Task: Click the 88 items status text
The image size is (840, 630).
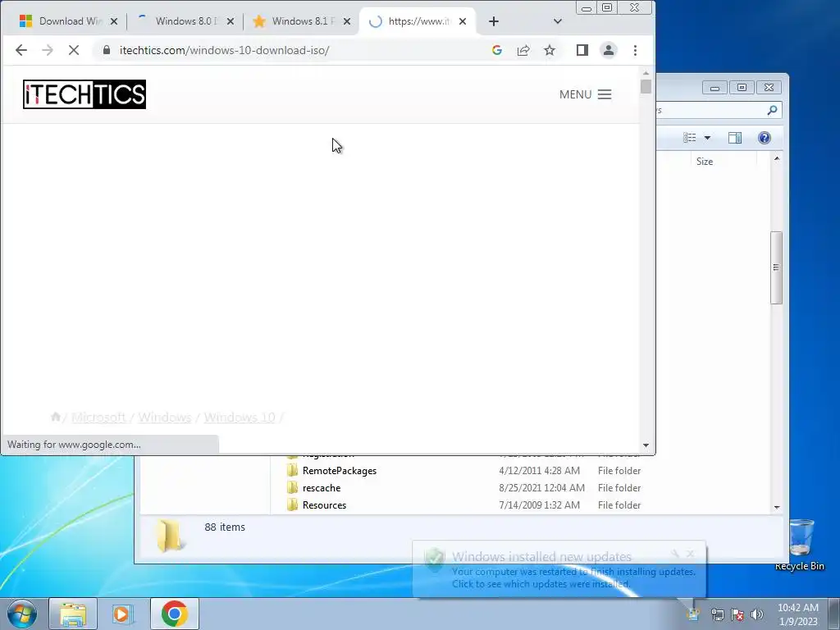Action: click(225, 527)
